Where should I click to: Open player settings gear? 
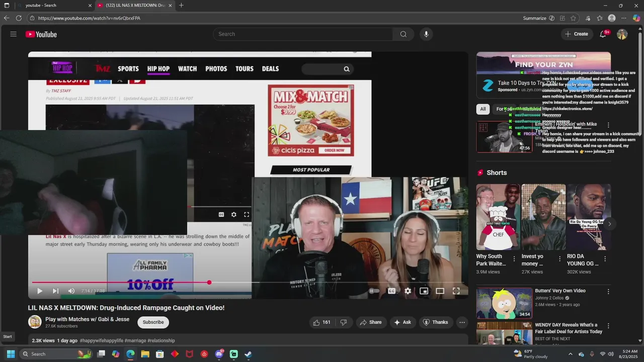[408, 291]
